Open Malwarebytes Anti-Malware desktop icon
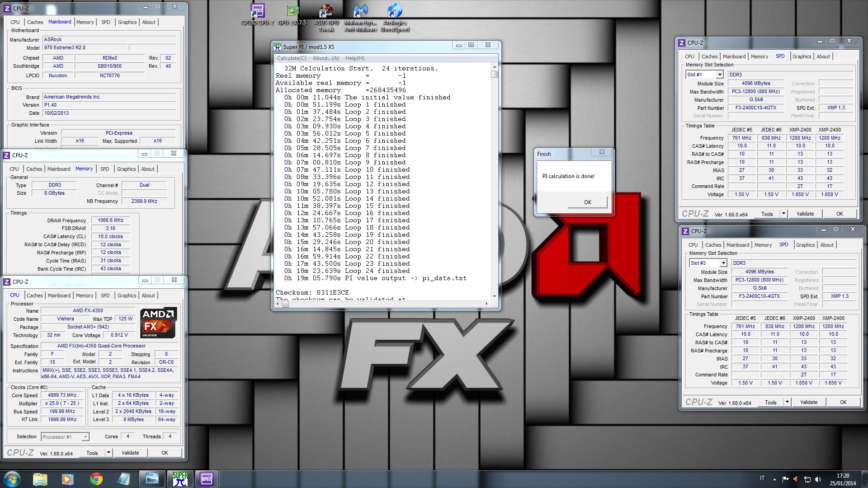This screenshot has width=868, height=488. point(361,17)
